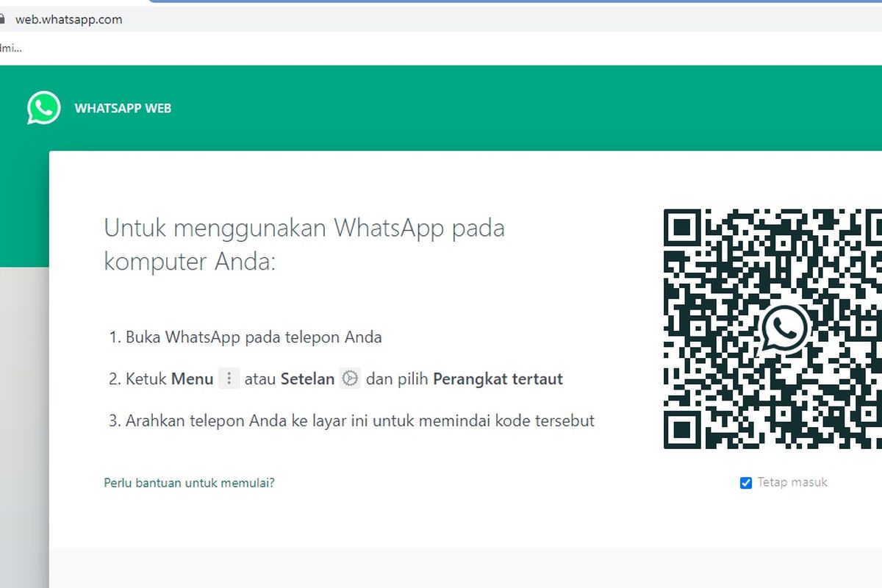Click the padlock icon in the address bar
This screenshot has width=882, height=588.
[x=1, y=20]
